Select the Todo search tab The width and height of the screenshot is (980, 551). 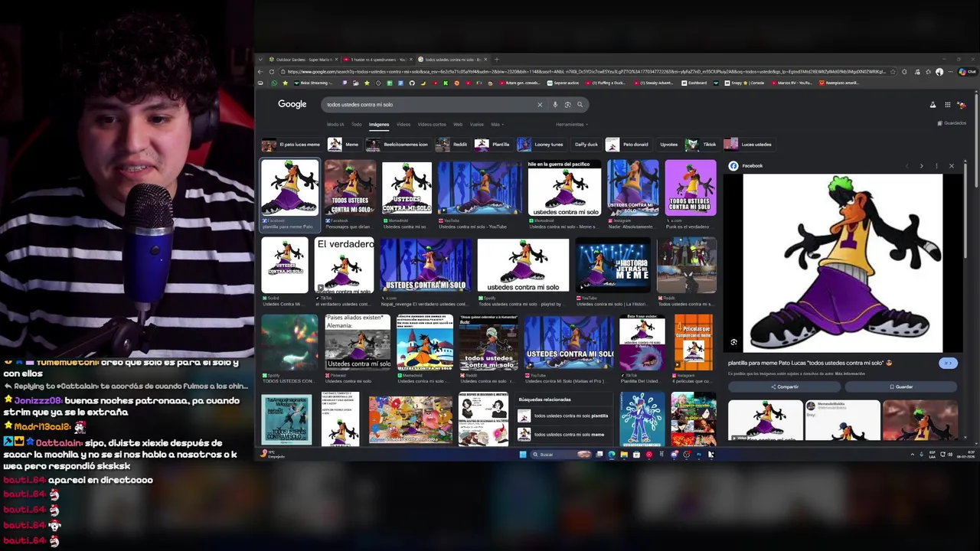[356, 125]
